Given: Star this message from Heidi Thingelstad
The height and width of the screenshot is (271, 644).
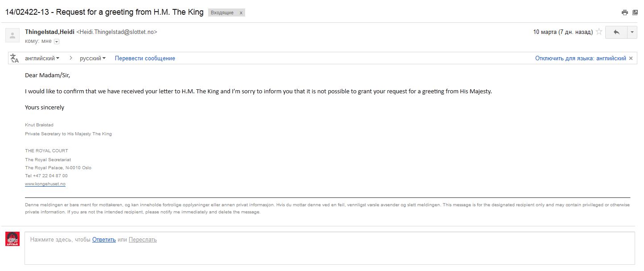Looking at the screenshot, I should 599,32.
